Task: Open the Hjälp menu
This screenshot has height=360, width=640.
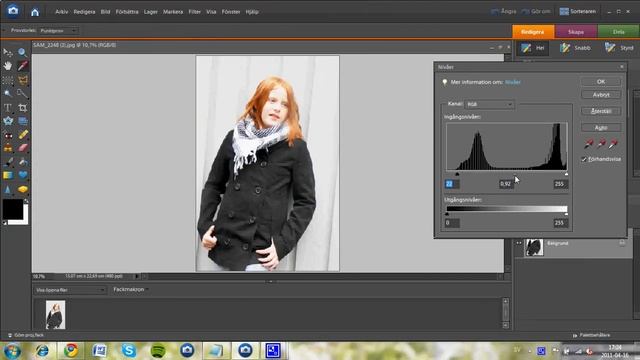Action: [x=252, y=12]
